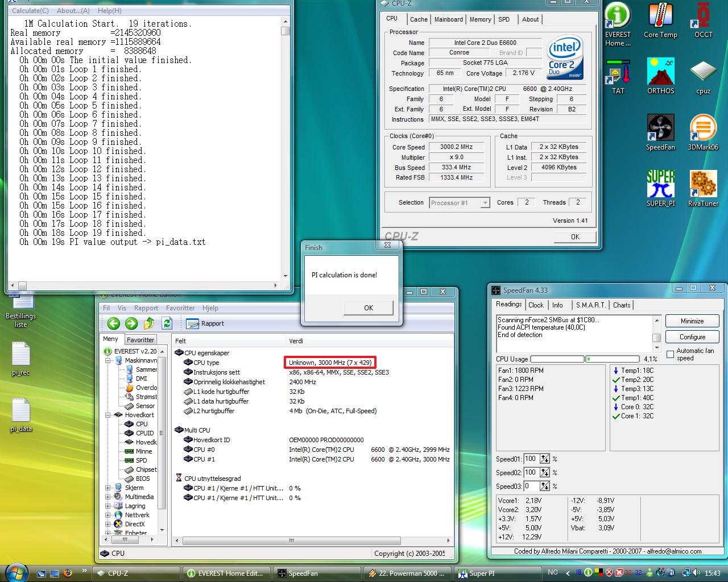Open Firefox from the quick launch bar

[68, 573]
